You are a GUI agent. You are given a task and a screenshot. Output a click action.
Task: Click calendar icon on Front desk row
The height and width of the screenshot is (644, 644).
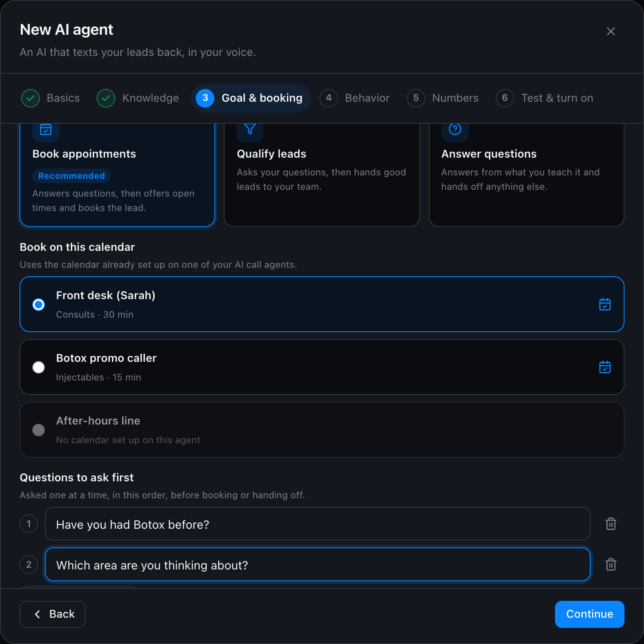(605, 304)
